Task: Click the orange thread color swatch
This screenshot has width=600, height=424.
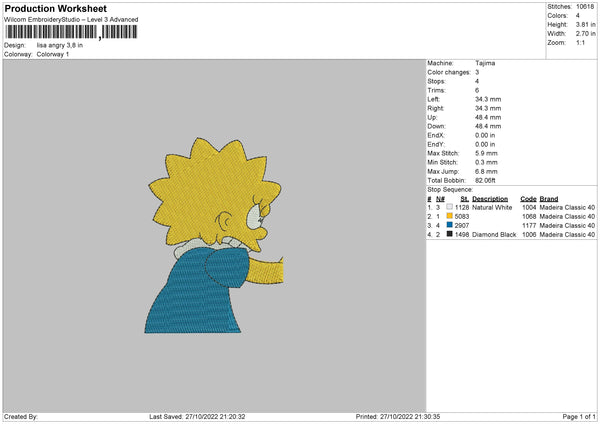Action: 449,216
